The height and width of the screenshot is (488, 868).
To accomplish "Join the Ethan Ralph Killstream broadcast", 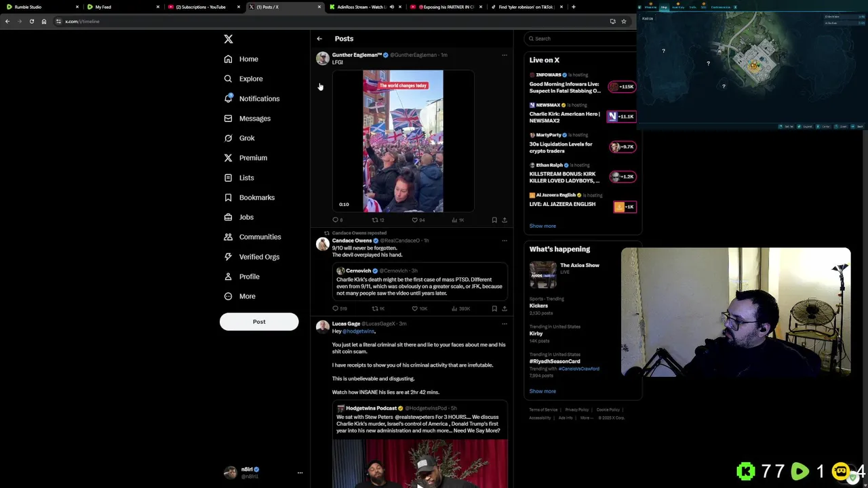I will pos(583,174).
